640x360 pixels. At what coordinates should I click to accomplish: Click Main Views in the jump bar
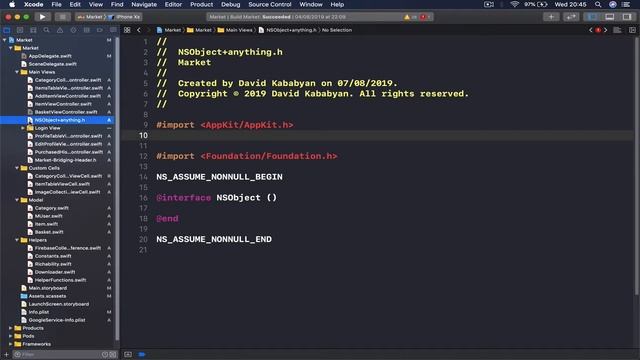[236, 30]
